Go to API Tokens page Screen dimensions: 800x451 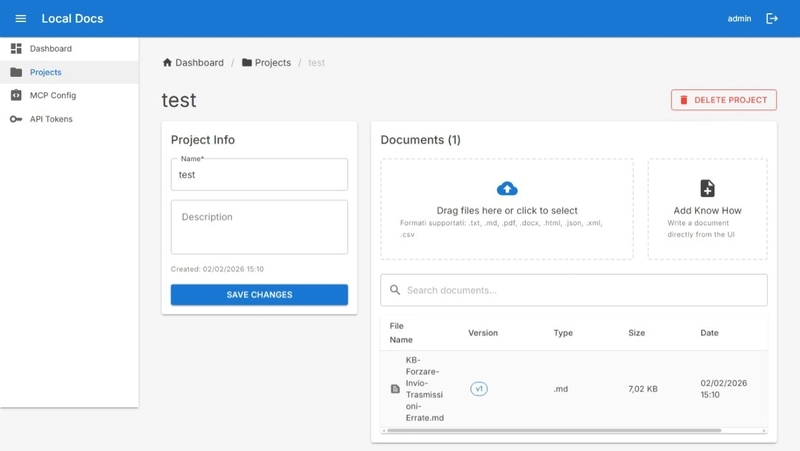(x=50, y=119)
